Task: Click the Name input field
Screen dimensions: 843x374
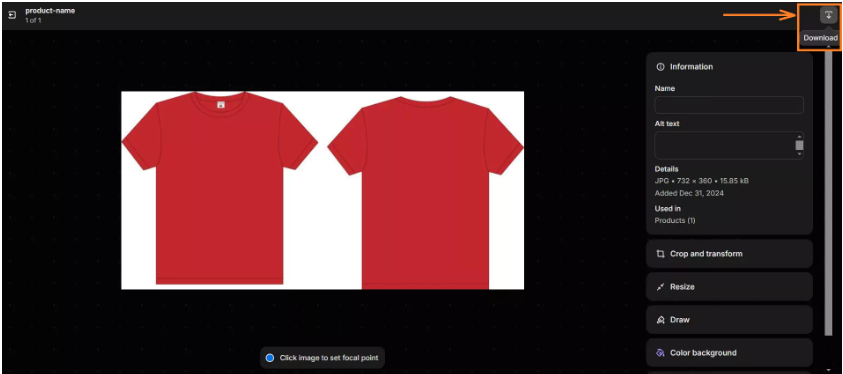Action: [x=729, y=105]
